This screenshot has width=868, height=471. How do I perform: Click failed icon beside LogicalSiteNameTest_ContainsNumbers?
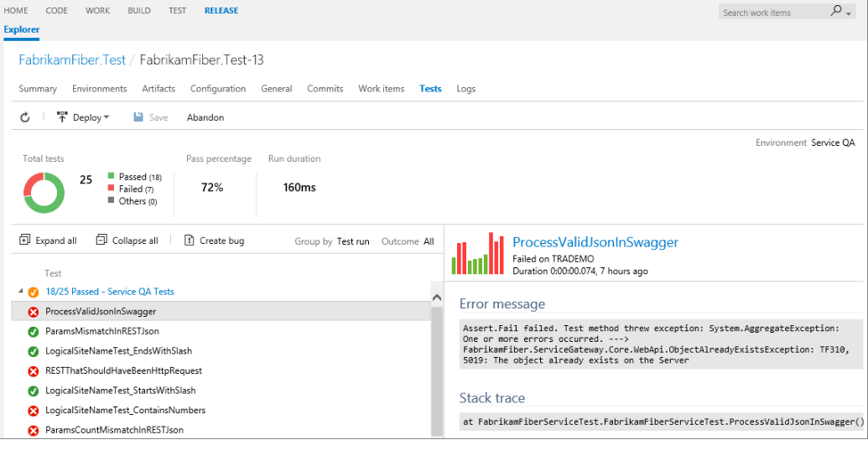34,411
